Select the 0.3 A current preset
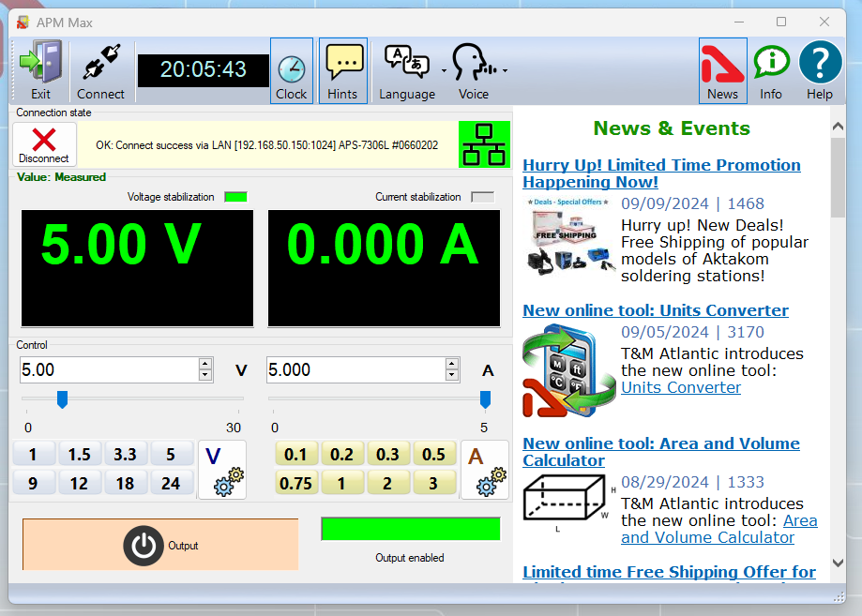 [x=387, y=455]
